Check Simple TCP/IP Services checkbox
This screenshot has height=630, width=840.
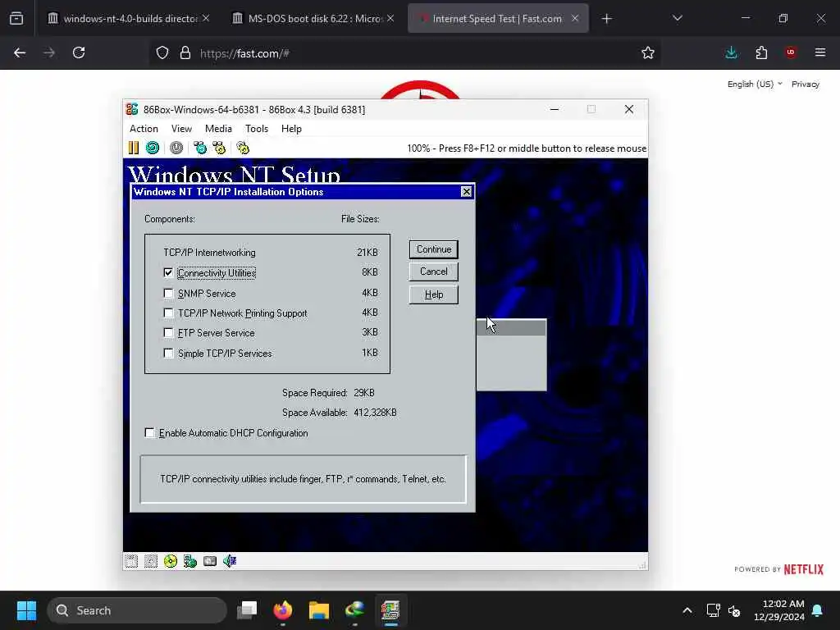168,353
